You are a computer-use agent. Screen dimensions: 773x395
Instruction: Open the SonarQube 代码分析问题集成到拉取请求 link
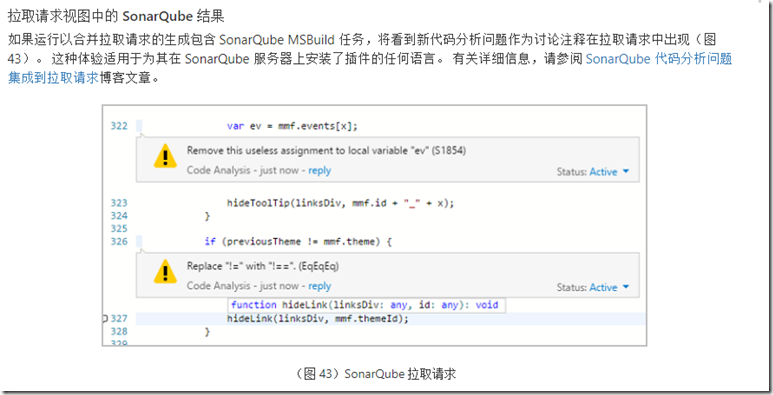pos(658,59)
